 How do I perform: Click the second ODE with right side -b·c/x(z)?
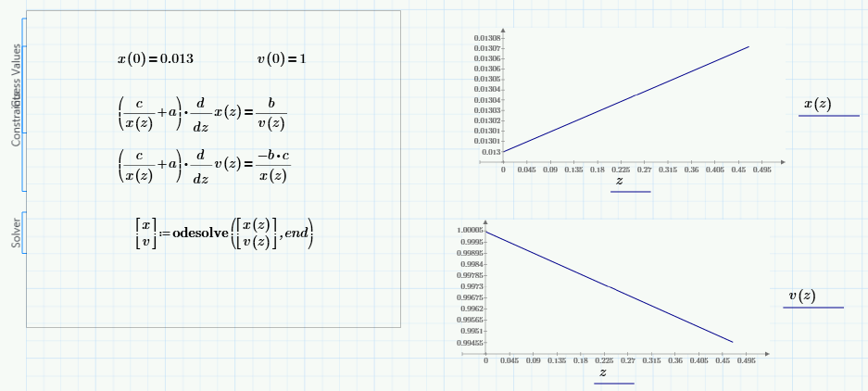coord(205,165)
